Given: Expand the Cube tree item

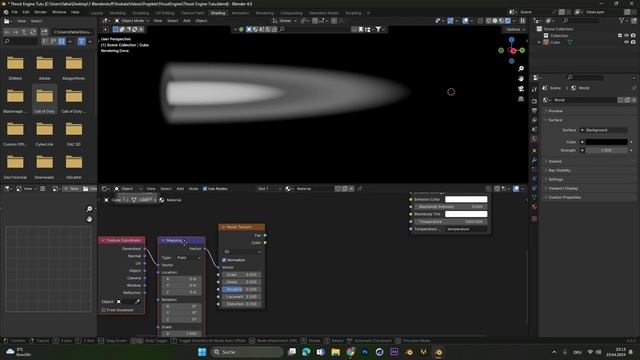Looking at the screenshot, I should 539,42.
